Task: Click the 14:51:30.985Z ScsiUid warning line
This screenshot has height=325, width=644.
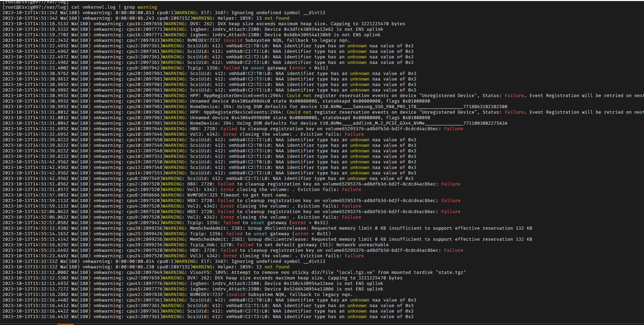Action: tap(209, 85)
